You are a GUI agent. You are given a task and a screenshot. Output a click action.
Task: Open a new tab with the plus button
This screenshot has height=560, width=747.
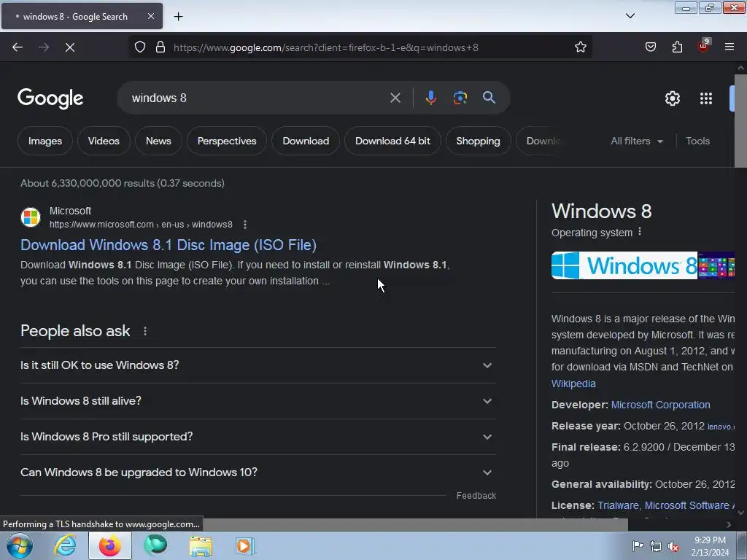click(178, 17)
